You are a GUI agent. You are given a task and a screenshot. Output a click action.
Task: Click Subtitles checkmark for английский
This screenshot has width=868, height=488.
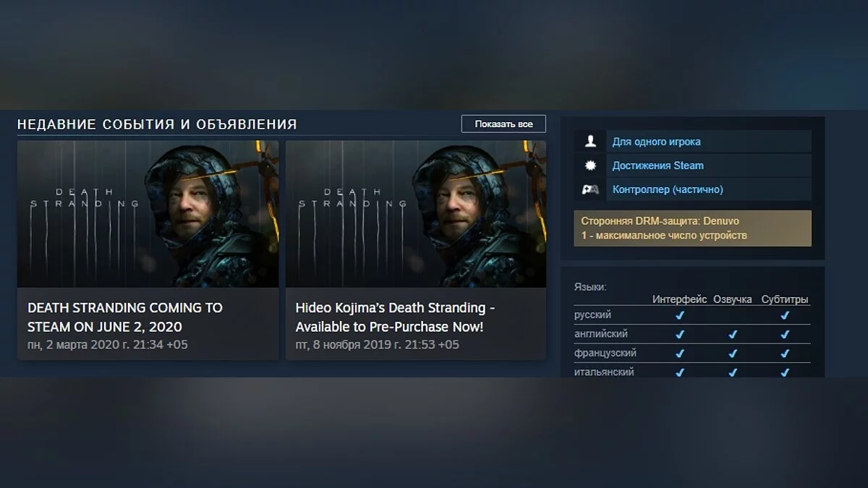785,335
